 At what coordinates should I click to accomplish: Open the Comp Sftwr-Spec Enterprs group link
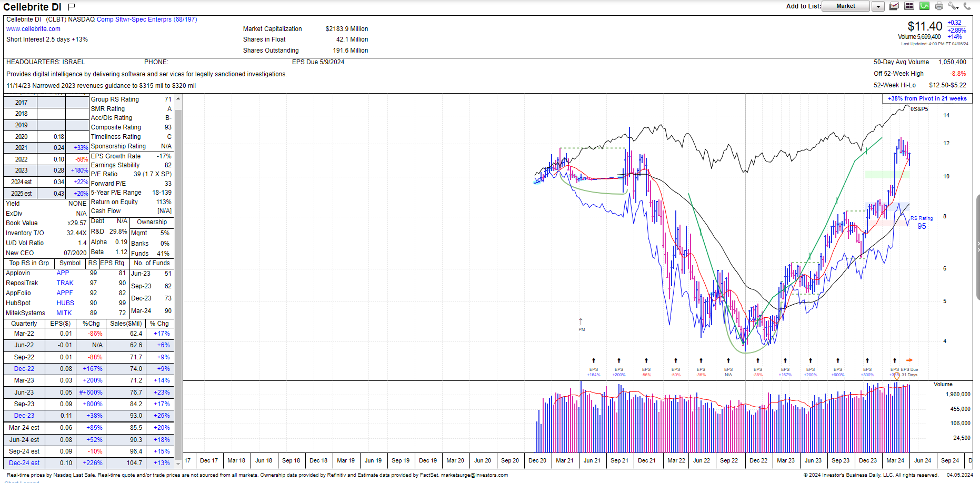click(147, 19)
